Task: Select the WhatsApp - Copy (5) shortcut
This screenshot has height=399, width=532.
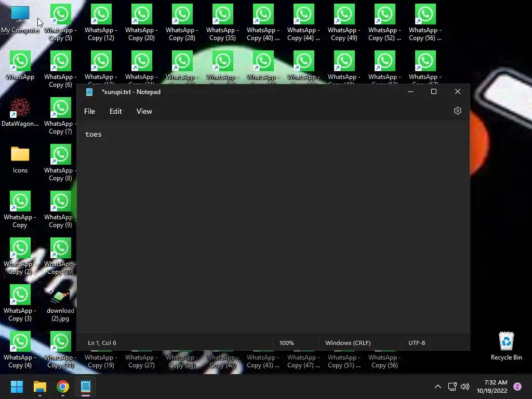Action: coord(60,23)
